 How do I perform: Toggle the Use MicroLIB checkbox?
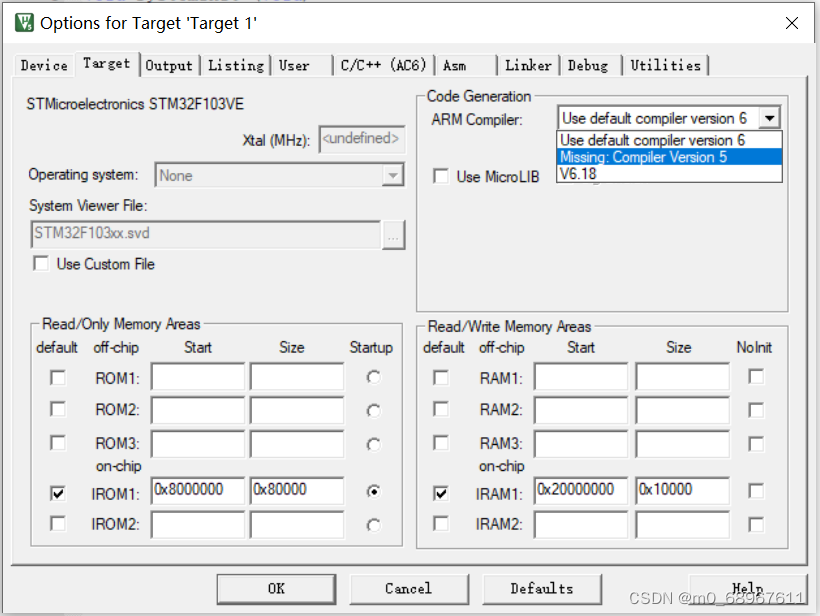[x=441, y=176]
